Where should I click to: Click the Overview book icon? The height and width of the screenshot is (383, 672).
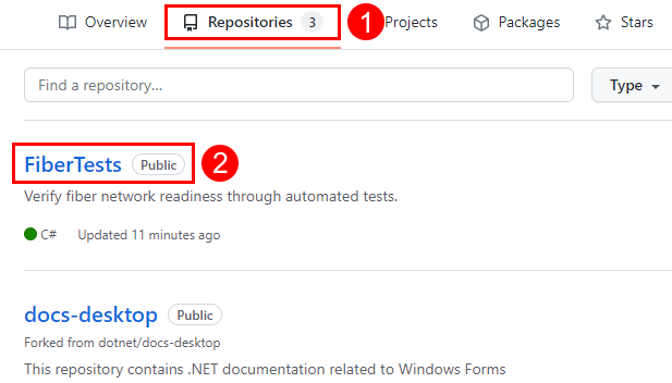[67, 22]
